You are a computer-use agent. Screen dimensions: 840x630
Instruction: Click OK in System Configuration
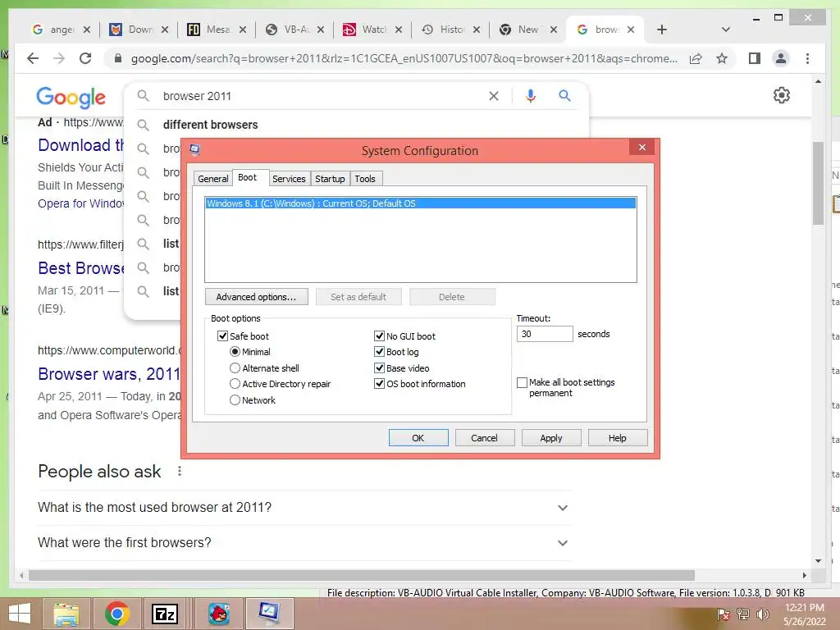(x=418, y=438)
